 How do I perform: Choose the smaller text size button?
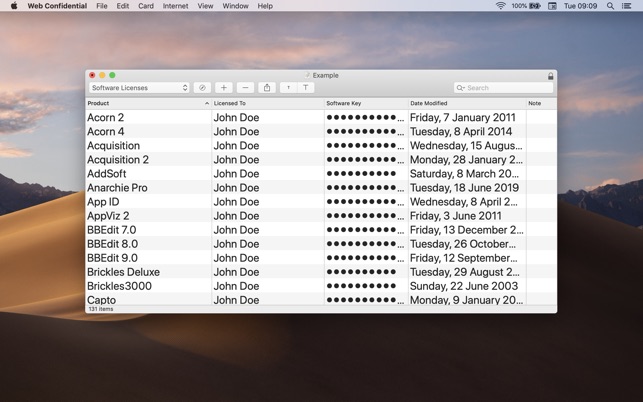[288, 88]
